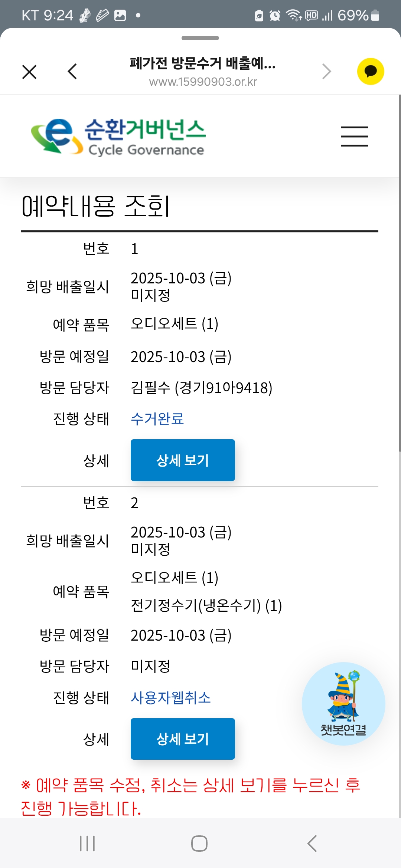Tap the www.15990903.or.kr address text
Viewport: 401px width, 868px height.
coord(203,82)
